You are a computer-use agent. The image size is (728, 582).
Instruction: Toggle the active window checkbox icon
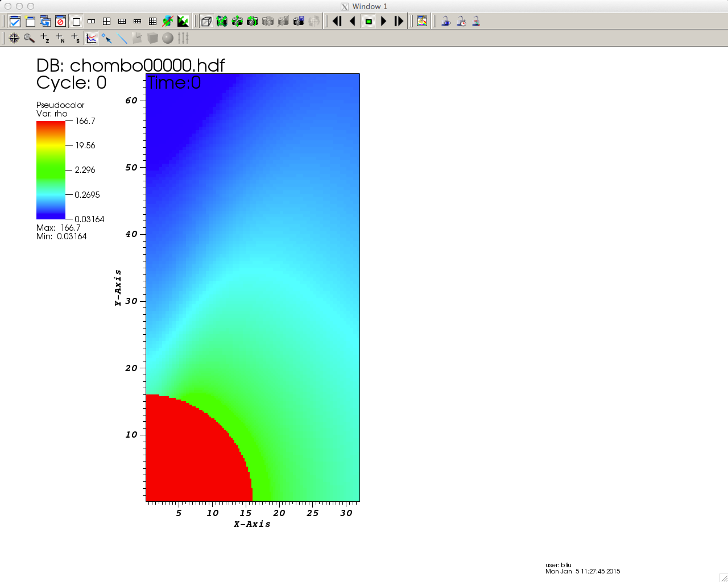(x=15, y=22)
